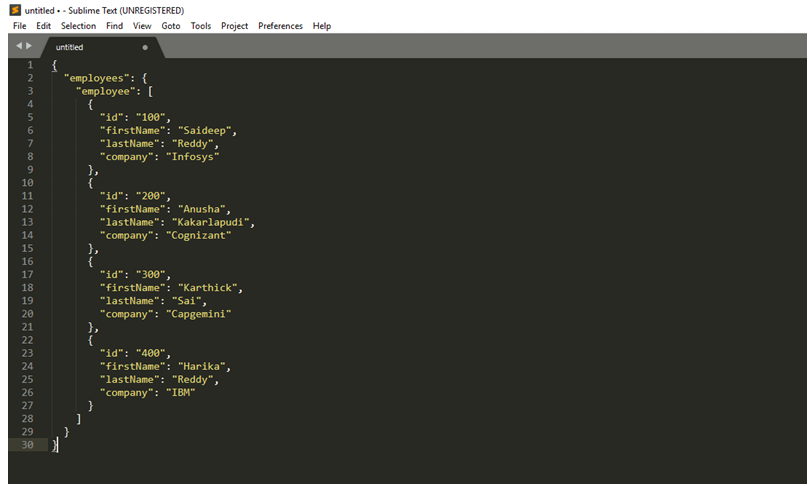Image resolution: width=809 pixels, height=486 pixels.
Task: Open the File menu
Action: pos(20,26)
